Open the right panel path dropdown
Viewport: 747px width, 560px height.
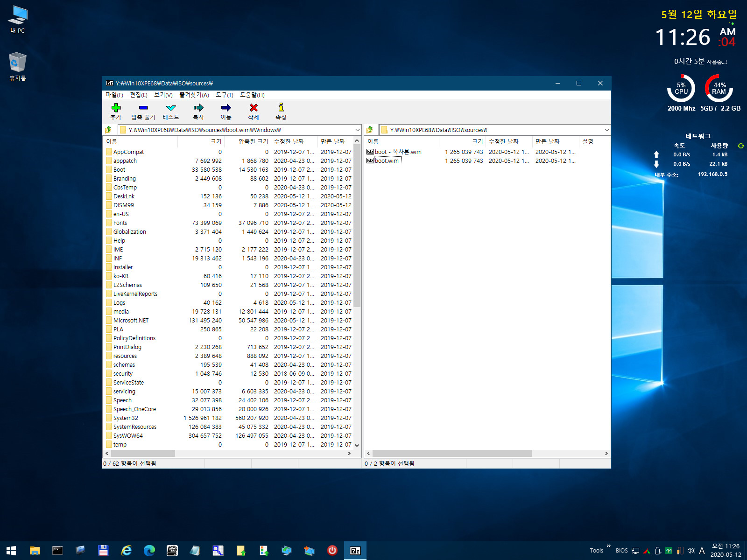[x=606, y=130]
